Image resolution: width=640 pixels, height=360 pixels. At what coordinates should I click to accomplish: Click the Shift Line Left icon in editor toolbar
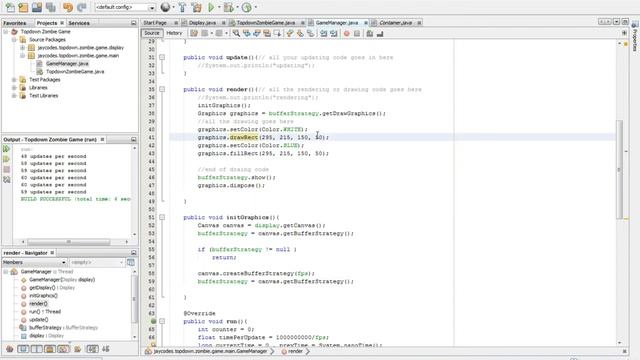pyautogui.click(x=324, y=33)
